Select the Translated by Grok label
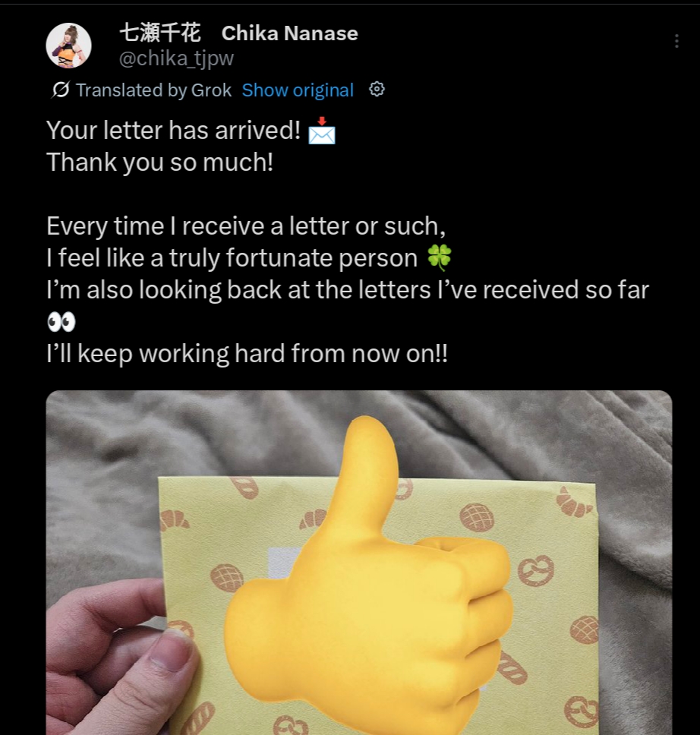 tap(154, 90)
